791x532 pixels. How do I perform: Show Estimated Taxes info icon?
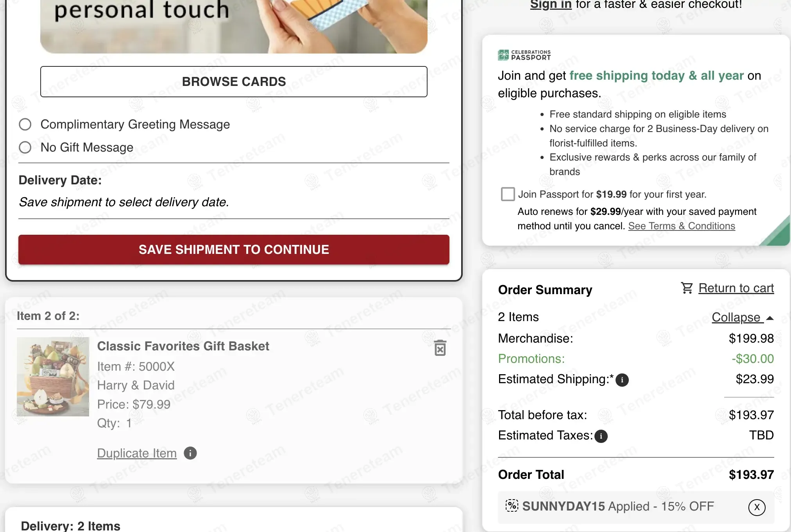point(601,436)
